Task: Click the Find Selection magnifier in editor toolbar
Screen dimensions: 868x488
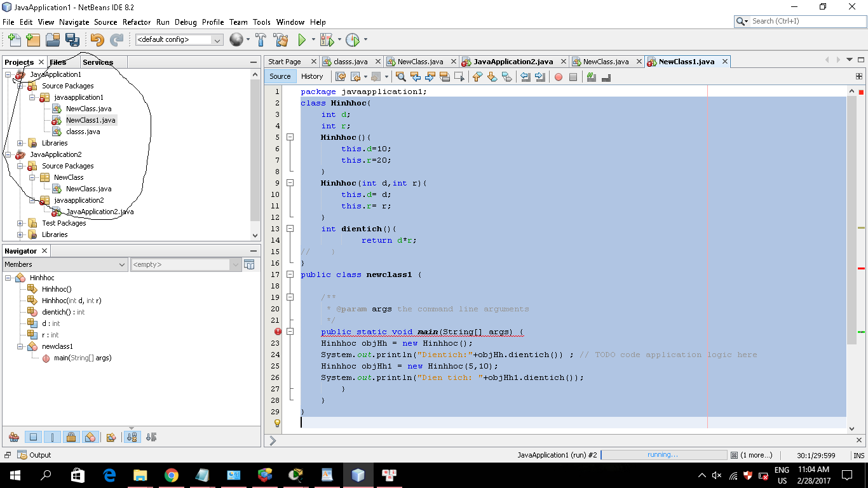Action: [x=400, y=77]
